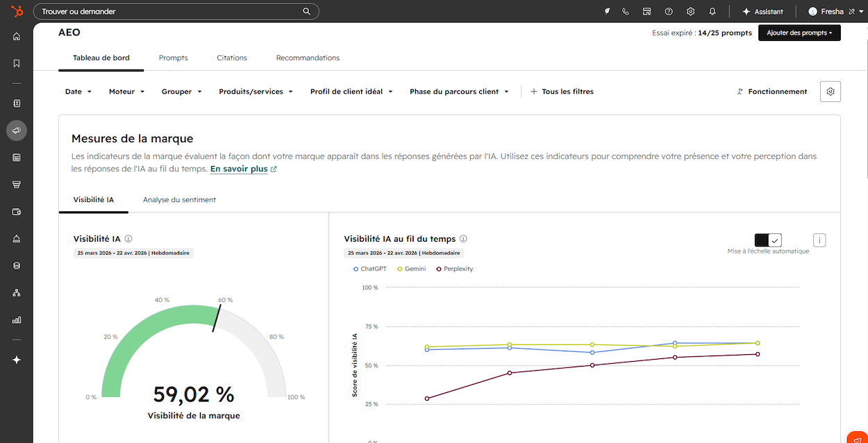Toggle the automatic scaling switch
The height and width of the screenshot is (443, 868).
[768, 240]
